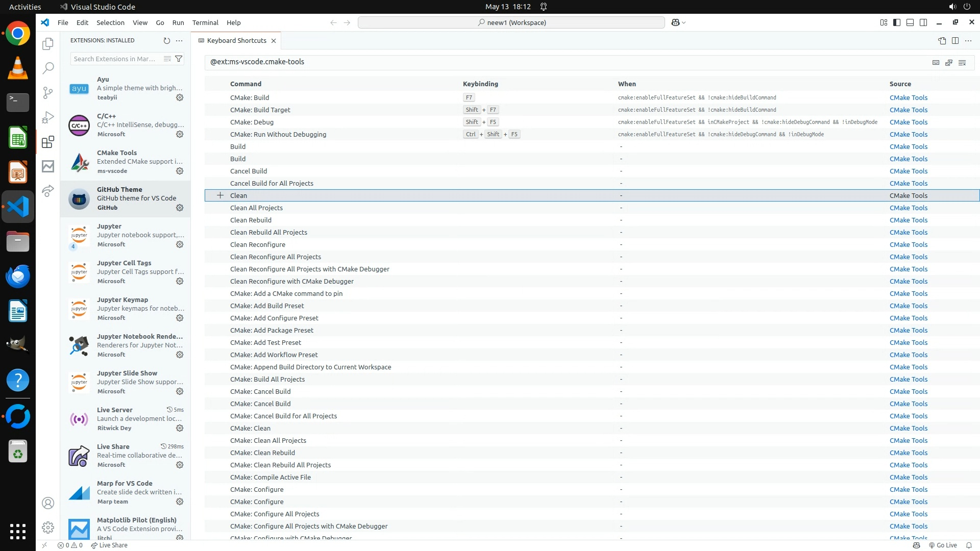The height and width of the screenshot is (551, 980).
Task: Click the Sort by Precedence icon
Action: (949, 62)
